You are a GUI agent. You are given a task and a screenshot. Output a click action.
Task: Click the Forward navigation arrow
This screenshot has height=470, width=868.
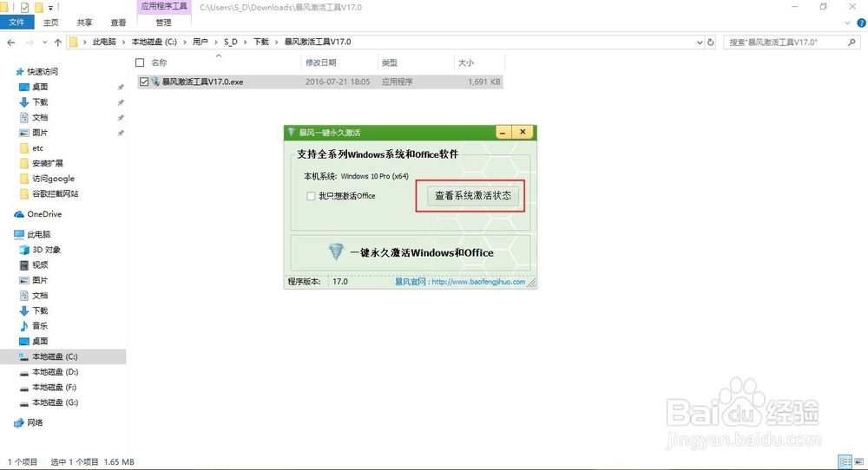click(x=30, y=42)
